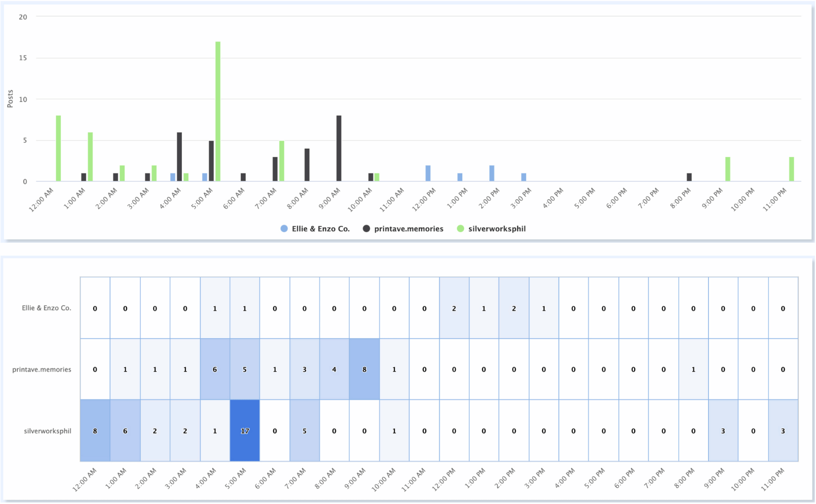Select Ellie & Enzo Co. heatmap cell at 12:00 PM

[x=454, y=308]
